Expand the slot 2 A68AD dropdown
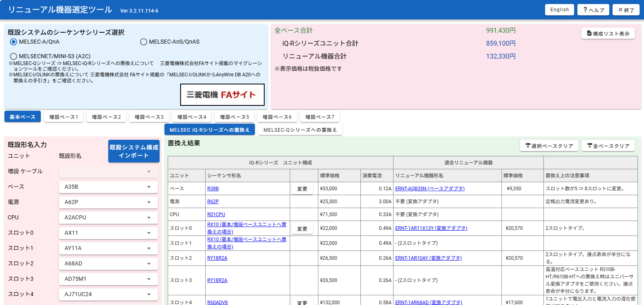 click(108, 264)
